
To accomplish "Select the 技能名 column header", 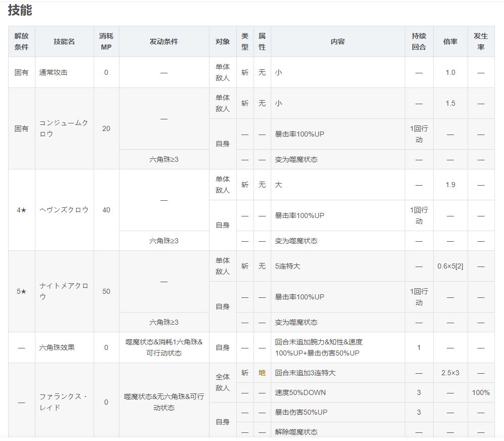I will pyautogui.click(x=64, y=41).
